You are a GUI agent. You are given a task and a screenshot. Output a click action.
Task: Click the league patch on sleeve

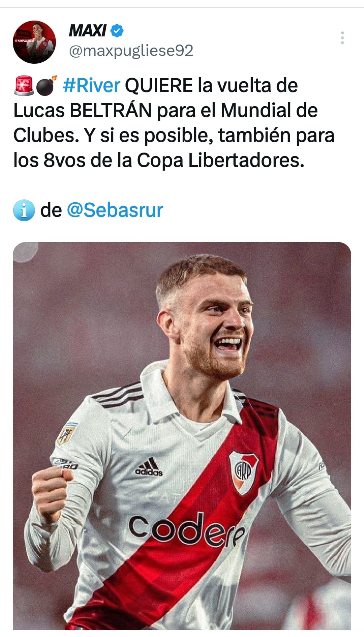[66, 434]
